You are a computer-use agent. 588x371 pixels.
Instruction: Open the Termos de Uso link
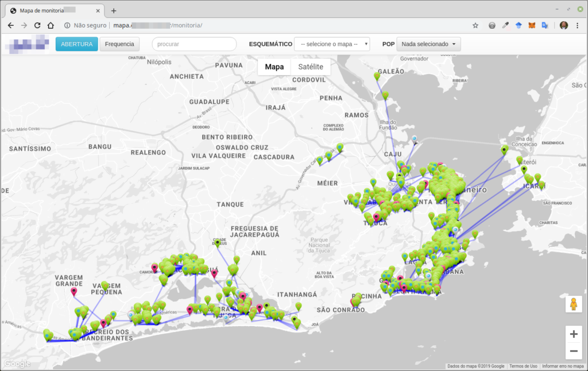pyautogui.click(x=523, y=366)
